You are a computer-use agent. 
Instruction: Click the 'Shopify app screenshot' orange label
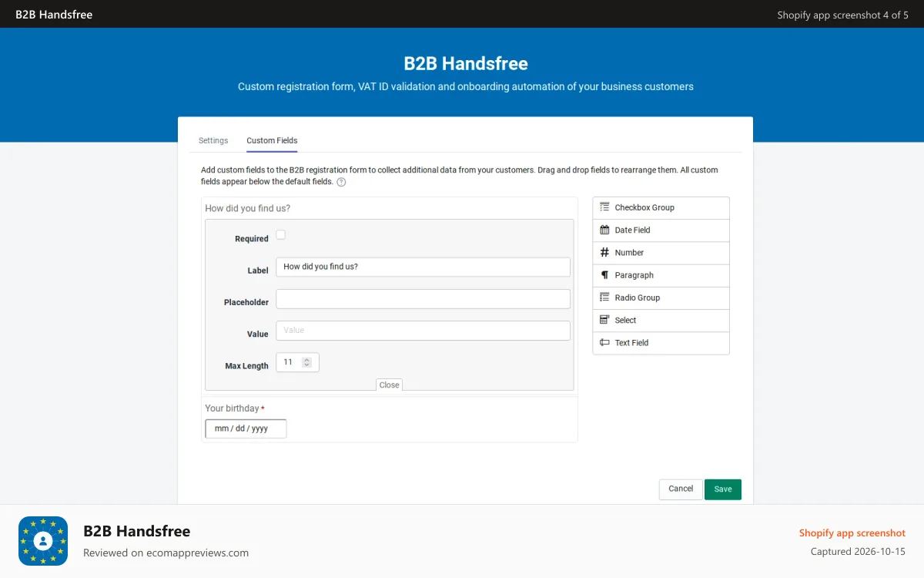click(x=852, y=533)
